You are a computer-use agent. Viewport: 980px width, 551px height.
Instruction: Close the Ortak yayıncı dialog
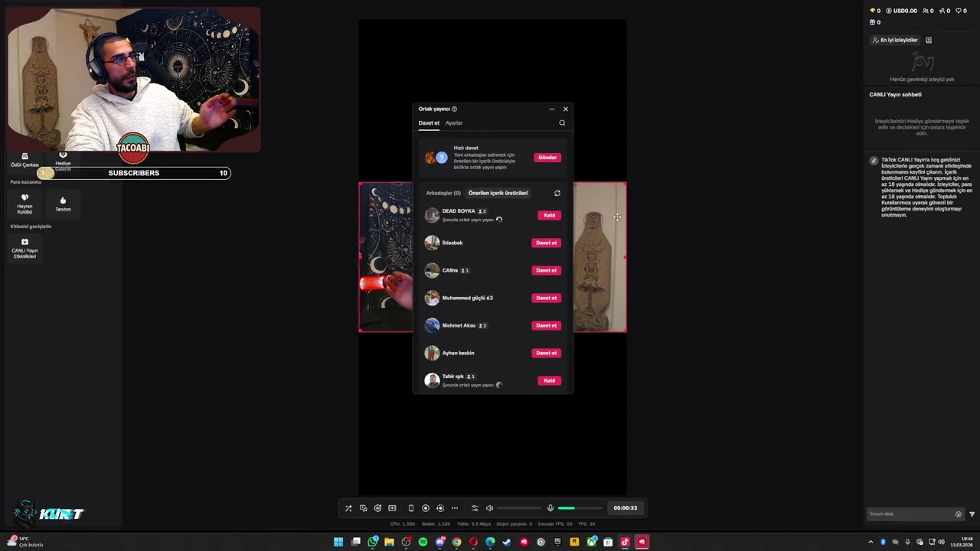pyautogui.click(x=566, y=109)
